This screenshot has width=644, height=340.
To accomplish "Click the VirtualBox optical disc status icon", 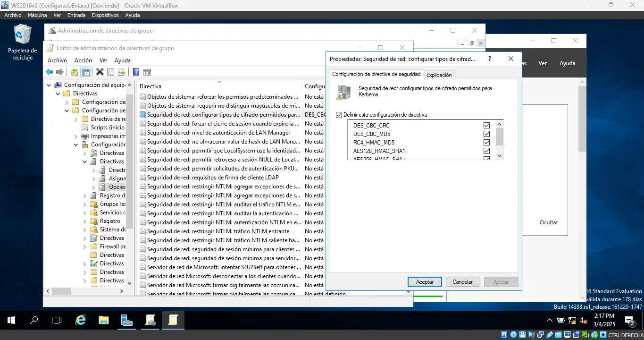I will point(513,335).
